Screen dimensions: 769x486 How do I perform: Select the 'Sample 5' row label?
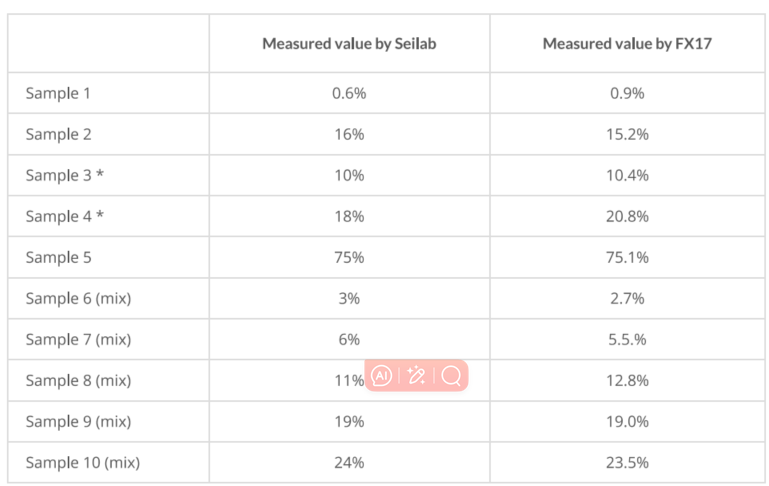58,257
